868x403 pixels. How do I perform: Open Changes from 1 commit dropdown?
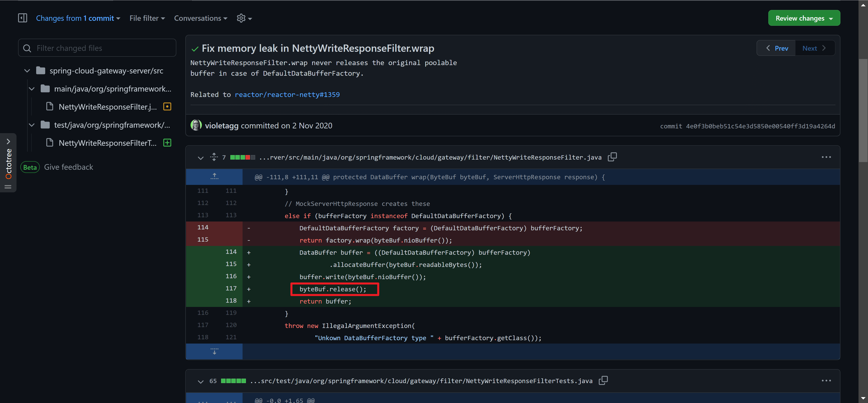78,18
